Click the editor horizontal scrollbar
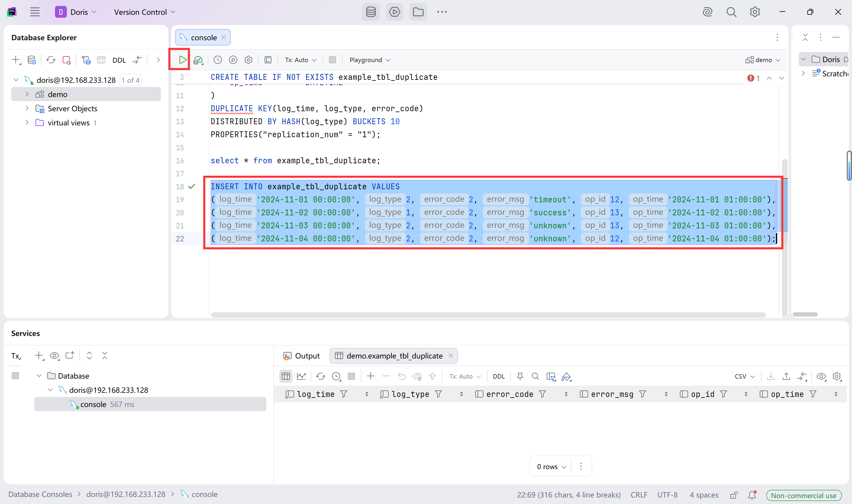This screenshot has width=852, height=504. (x=488, y=315)
